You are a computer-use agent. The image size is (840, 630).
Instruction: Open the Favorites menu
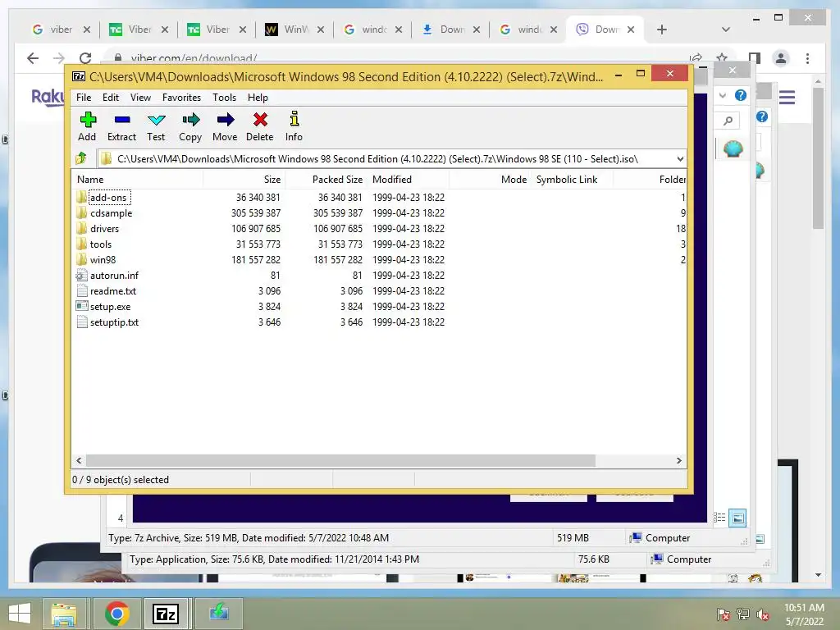coord(181,98)
